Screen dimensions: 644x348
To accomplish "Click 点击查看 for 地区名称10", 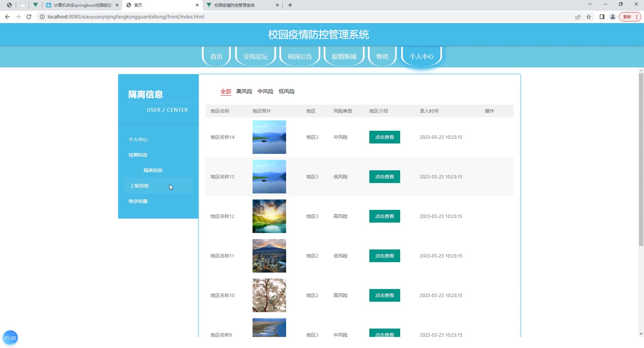I will (385, 295).
